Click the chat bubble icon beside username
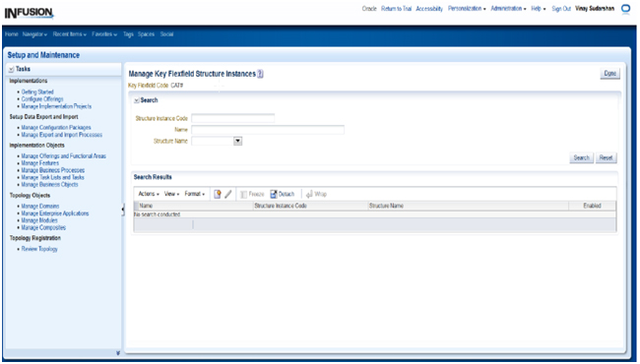Screen dimensions: 640x364 pyautogui.click(x=625, y=9)
